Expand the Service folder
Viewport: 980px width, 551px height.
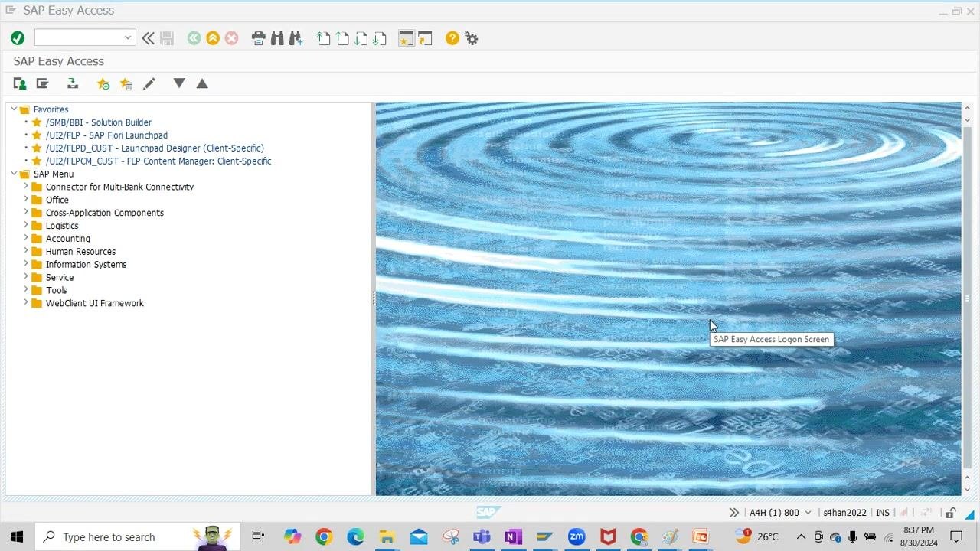point(26,277)
